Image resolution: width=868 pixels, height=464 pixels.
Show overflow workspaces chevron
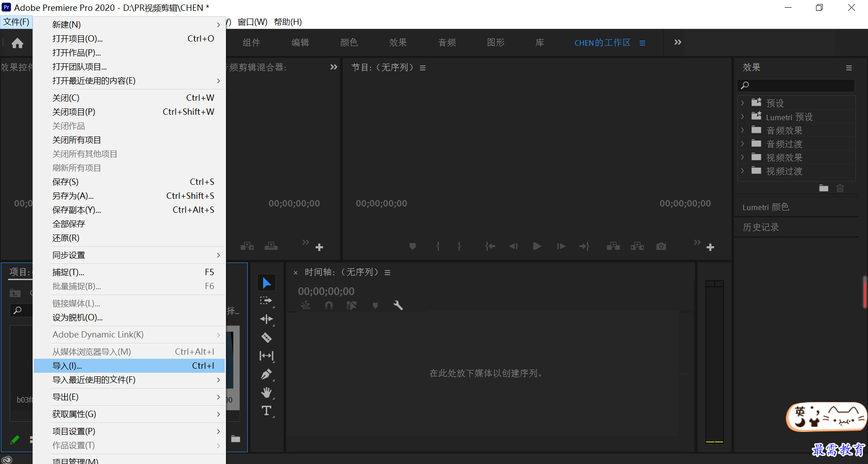tap(678, 42)
